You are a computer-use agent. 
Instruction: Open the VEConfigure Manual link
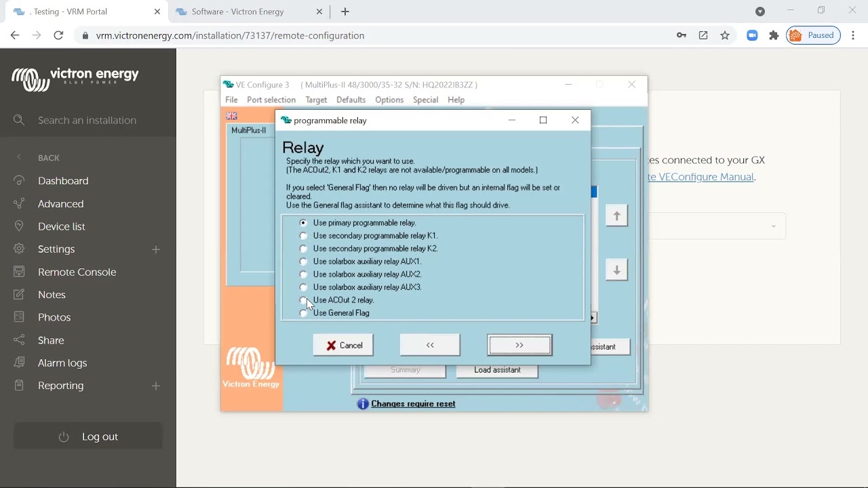point(701,177)
